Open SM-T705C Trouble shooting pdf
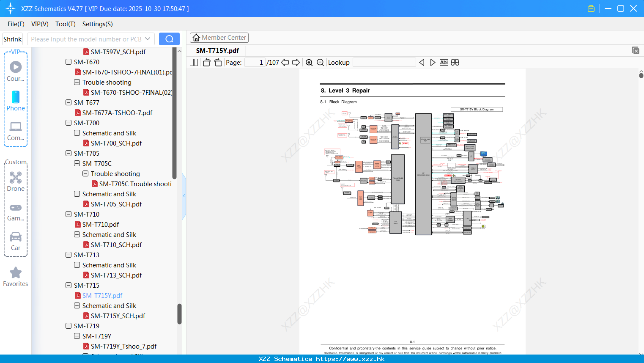The image size is (644, 363). click(x=132, y=184)
